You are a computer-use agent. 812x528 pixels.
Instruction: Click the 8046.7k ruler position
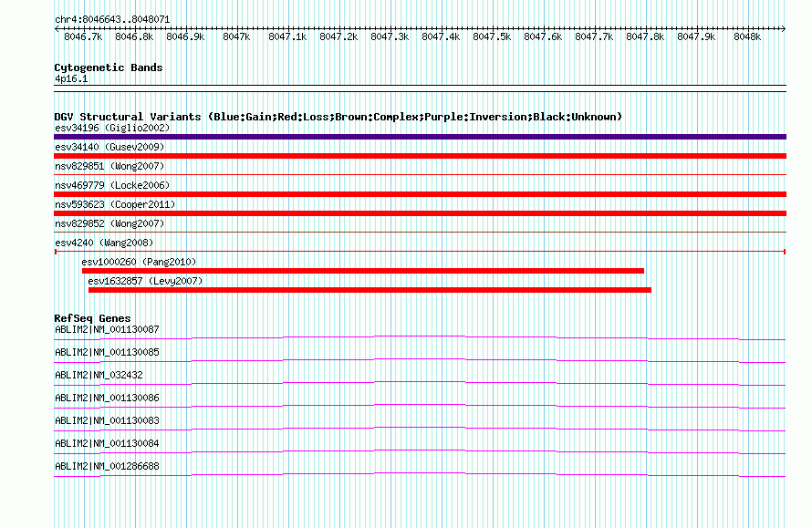83,36
